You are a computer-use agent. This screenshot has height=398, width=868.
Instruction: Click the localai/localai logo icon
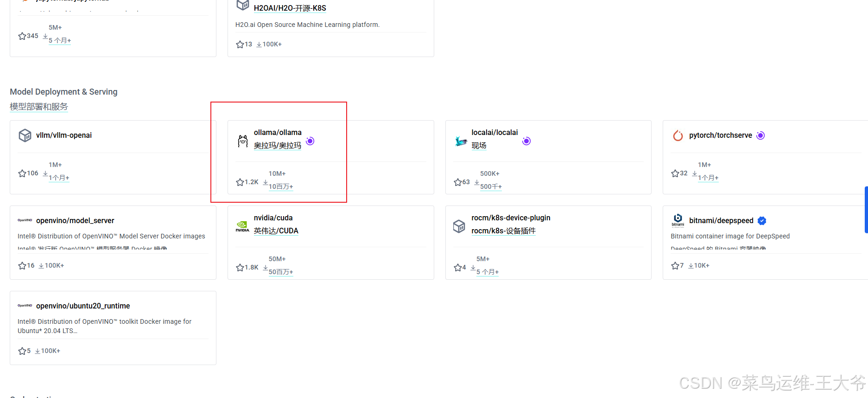coord(461,141)
